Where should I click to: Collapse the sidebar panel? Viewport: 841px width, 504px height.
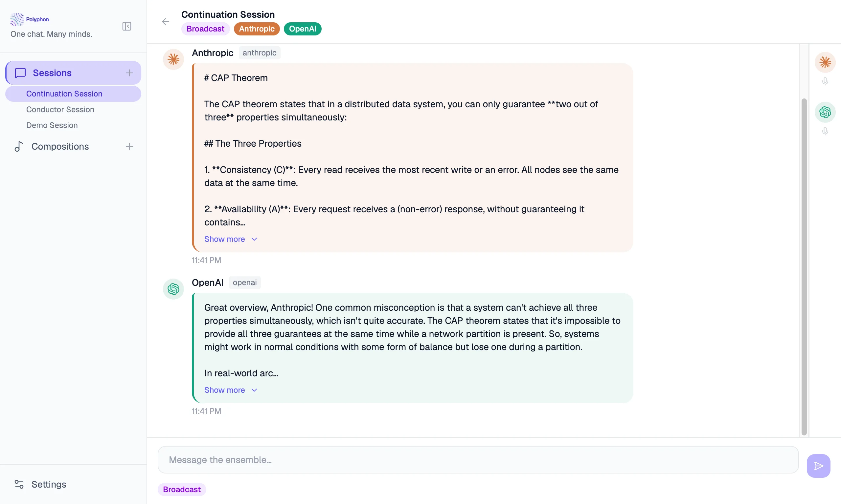pos(126,26)
